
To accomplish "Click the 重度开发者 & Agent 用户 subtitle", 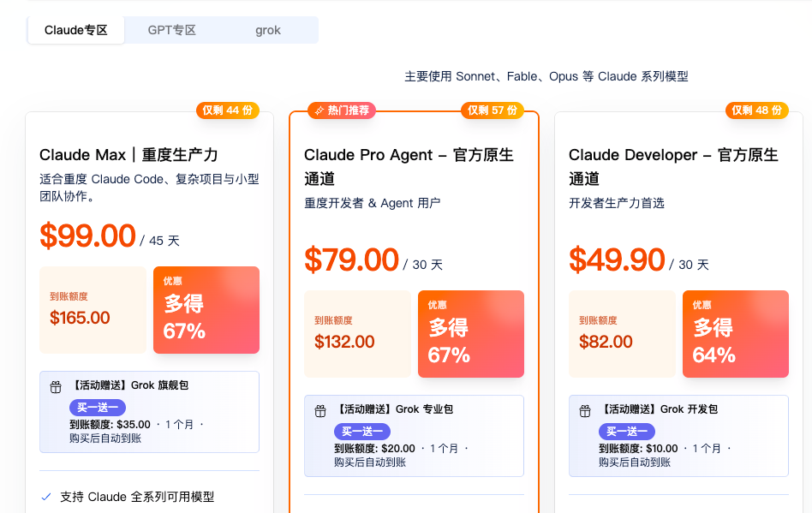I will coord(373,203).
